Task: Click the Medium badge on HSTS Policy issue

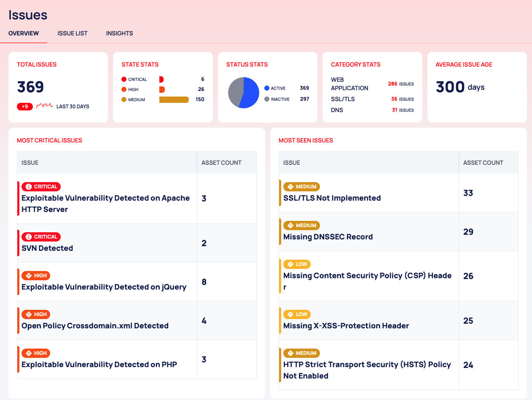Action: (302, 353)
